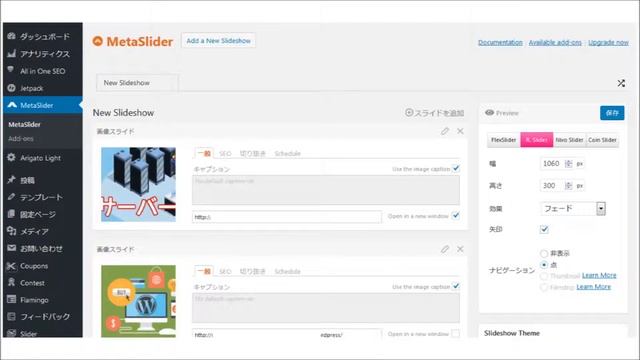Click the Pages icon (固定ページ)

pyautogui.click(x=11, y=214)
